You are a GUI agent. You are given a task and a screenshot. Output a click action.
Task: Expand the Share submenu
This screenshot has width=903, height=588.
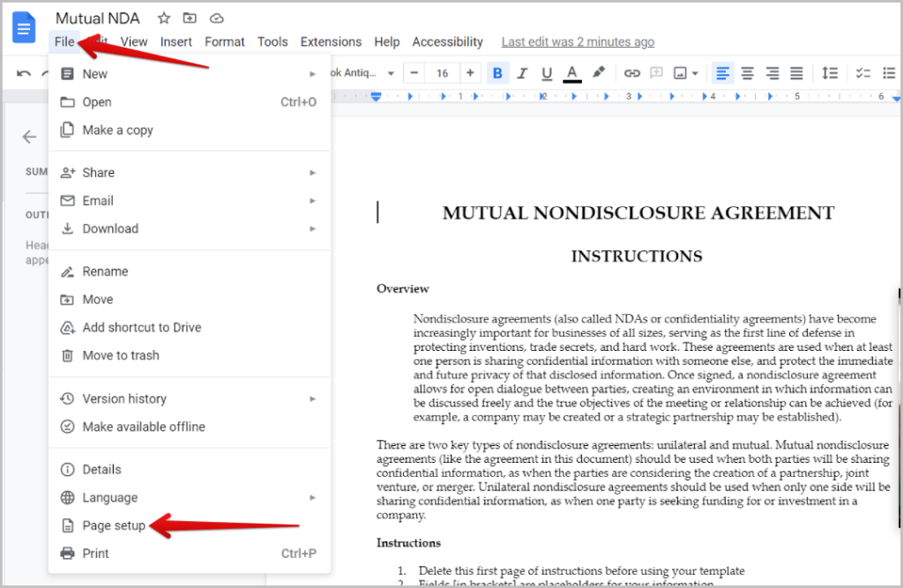[189, 173]
